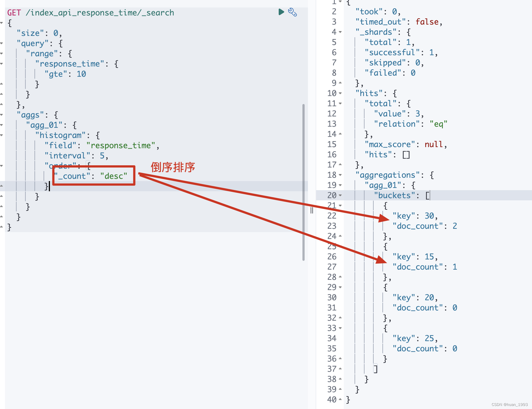Click the "key": 15 line
Image resolution: width=532 pixels, height=409 pixels.
(415, 257)
